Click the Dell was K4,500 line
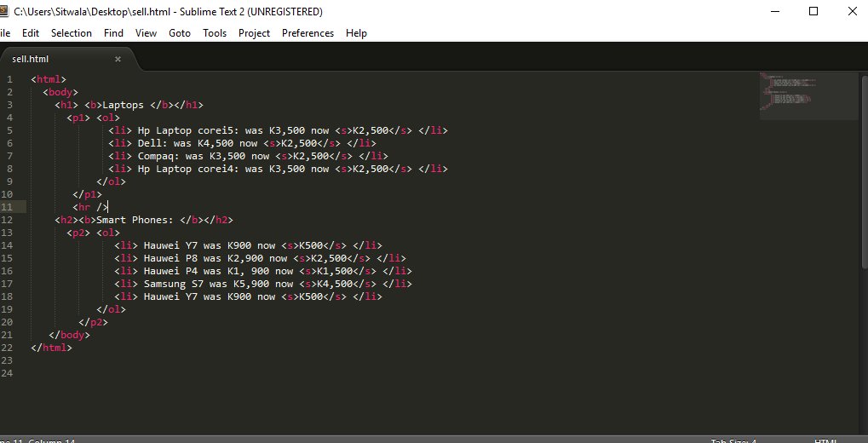 [x=242, y=143]
